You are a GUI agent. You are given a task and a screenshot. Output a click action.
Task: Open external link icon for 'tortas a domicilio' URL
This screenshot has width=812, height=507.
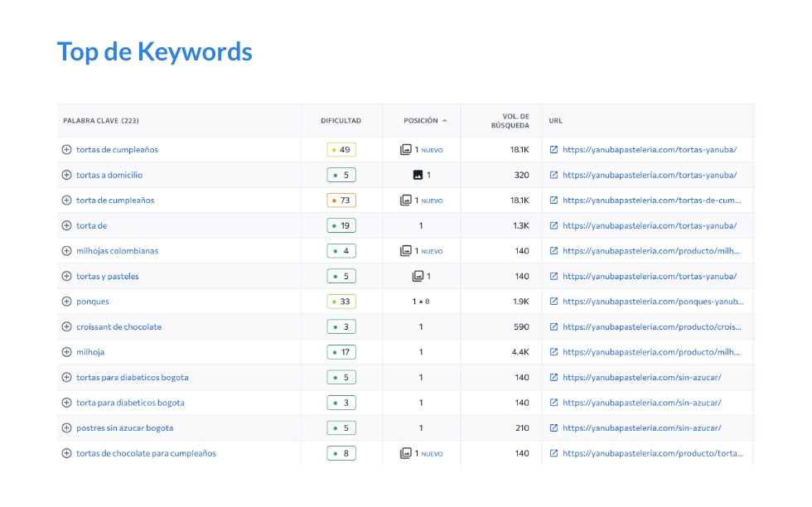click(x=553, y=175)
